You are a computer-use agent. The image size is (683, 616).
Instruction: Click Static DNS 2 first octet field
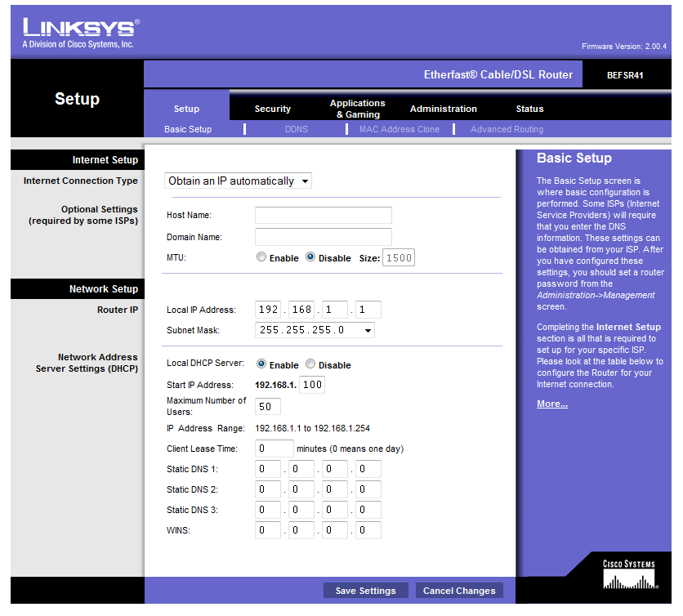point(268,489)
